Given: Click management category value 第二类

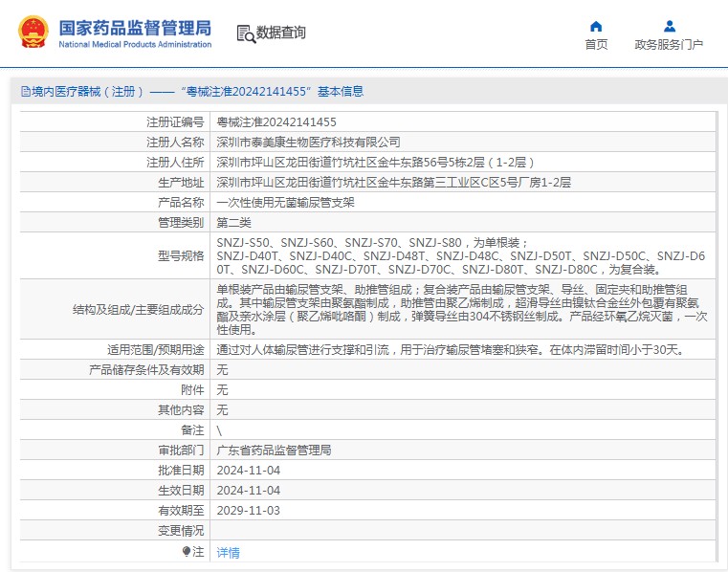Looking at the screenshot, I should (x=233, y=223).
